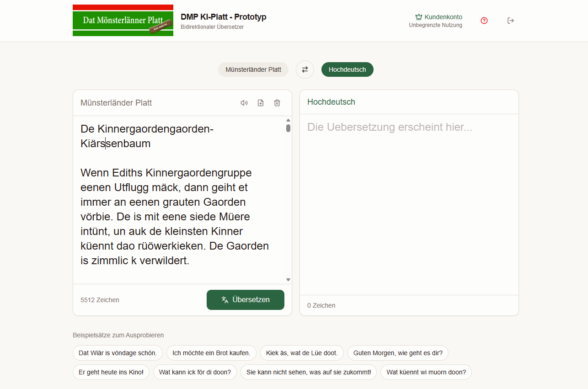
Task: Click the crown Kundenkonto icon
Action: tap(418, 17)
